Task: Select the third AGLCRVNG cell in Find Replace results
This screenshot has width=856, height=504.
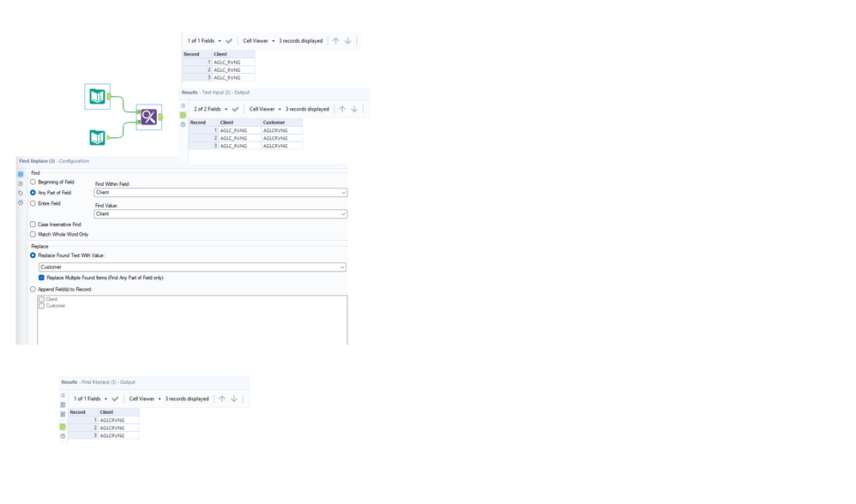Action: tap(118, 435)
